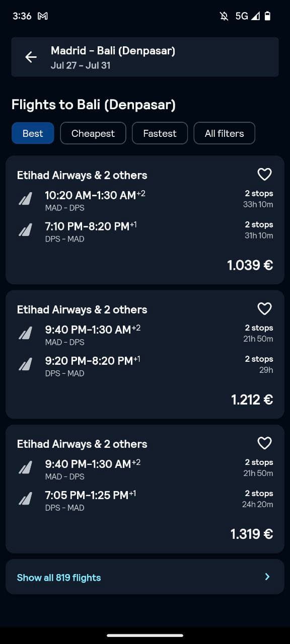
Task: Tap airline logo beside 9:20 PM return flight
Action: [x=25, y=365]
